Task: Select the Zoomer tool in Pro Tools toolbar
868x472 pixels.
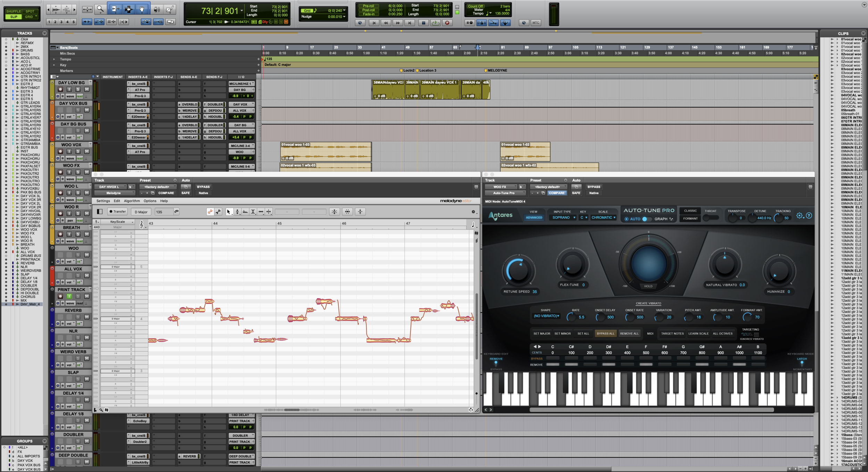Action: pos(100,9)
